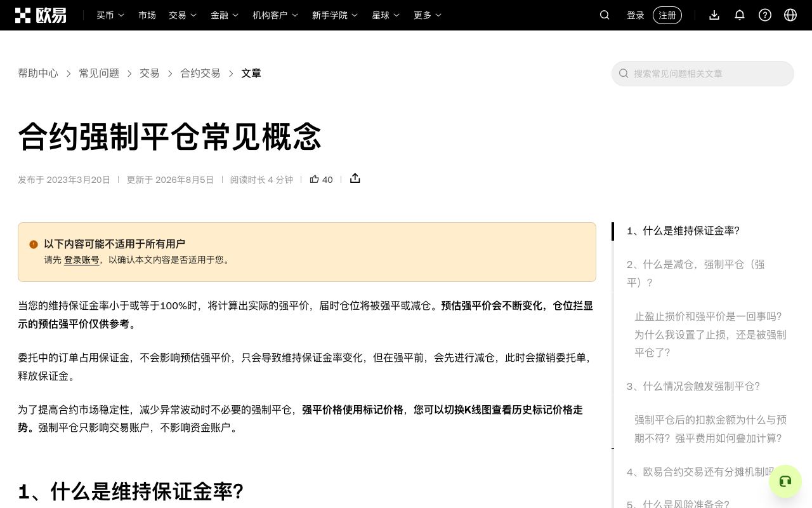Expand the 金融 dropdown menu
Viewport: 812px width, 508px height.
click(225, 15)
